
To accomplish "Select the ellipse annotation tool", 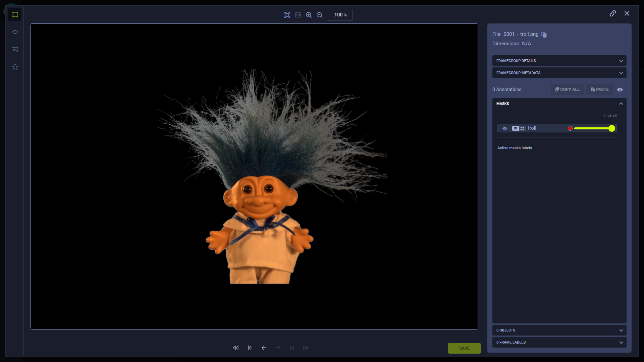I will pyautogui.click(x=15, y=32).
